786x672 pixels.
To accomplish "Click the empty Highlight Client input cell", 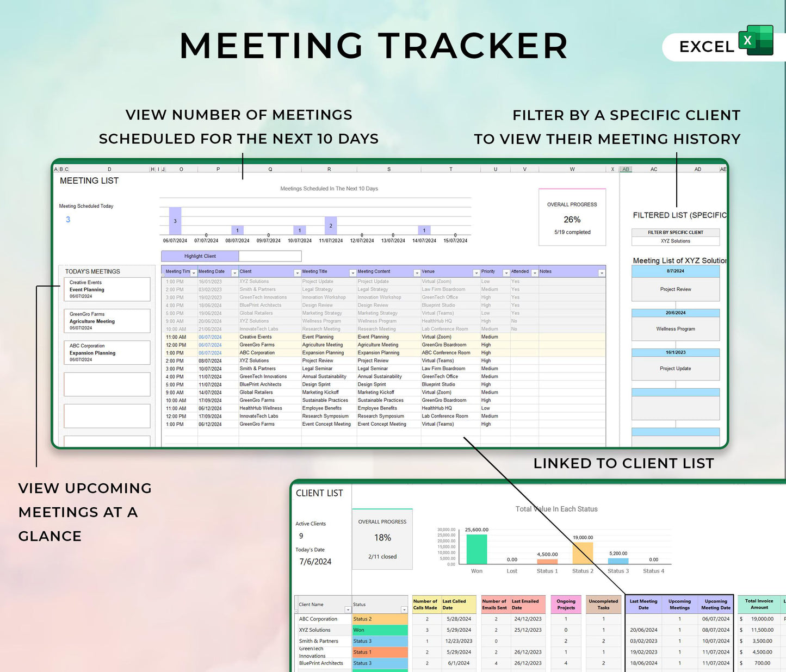I will point(270,256).
